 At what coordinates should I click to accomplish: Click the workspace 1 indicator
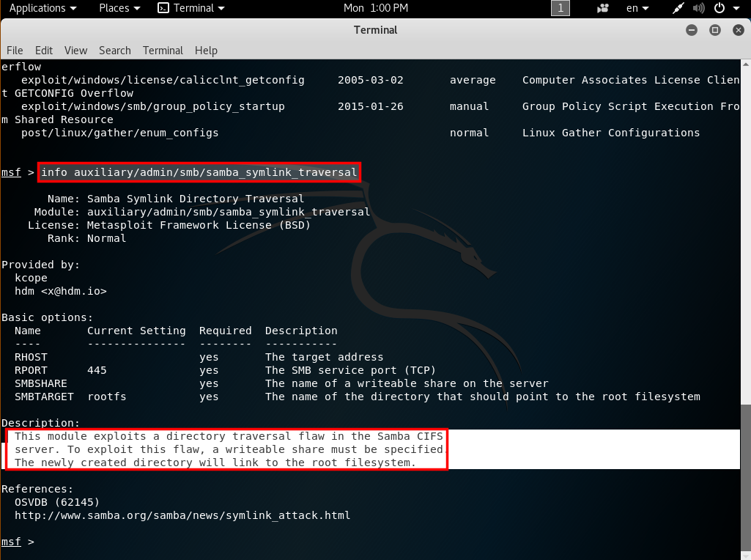click(x=560, y=8)
